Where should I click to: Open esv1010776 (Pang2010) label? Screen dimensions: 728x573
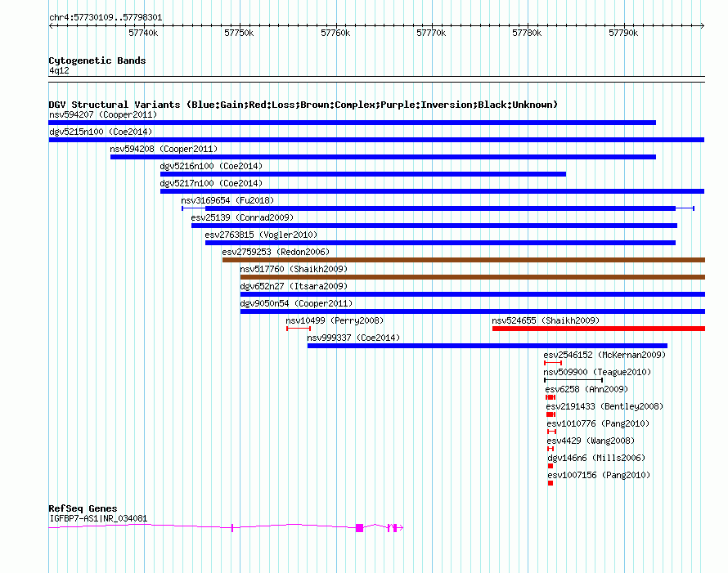(x=599, y=423)
